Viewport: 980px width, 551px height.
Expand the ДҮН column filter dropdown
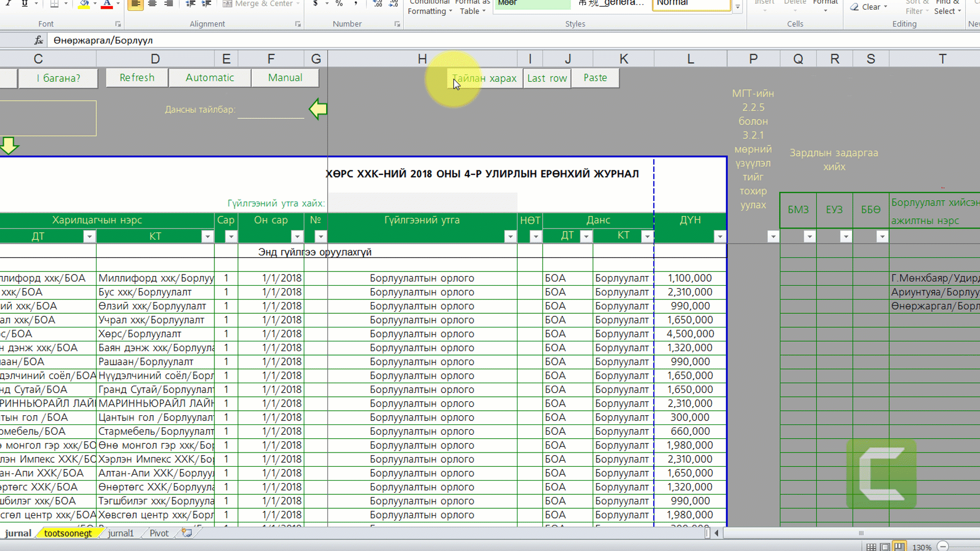point(720,236)
